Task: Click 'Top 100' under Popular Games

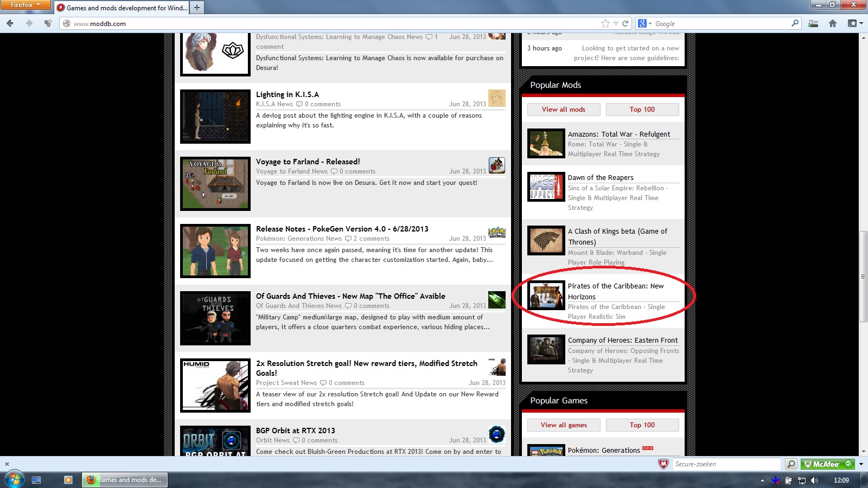Action: (642, 425)
